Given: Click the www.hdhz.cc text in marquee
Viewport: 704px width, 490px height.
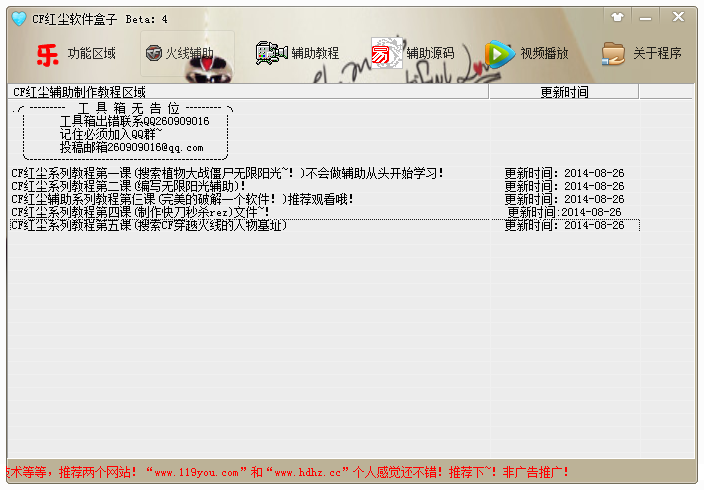Looking at the screenshot, I should (x=308, y=472).
